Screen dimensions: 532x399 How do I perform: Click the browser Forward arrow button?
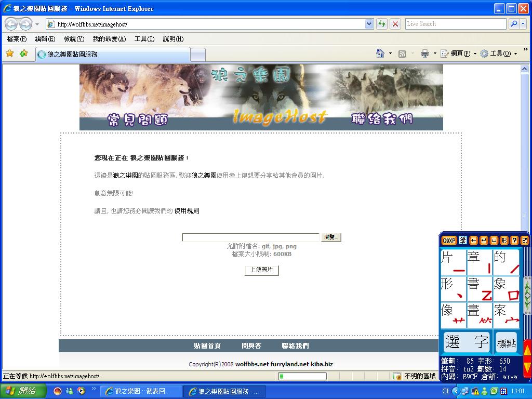point(25,24)
